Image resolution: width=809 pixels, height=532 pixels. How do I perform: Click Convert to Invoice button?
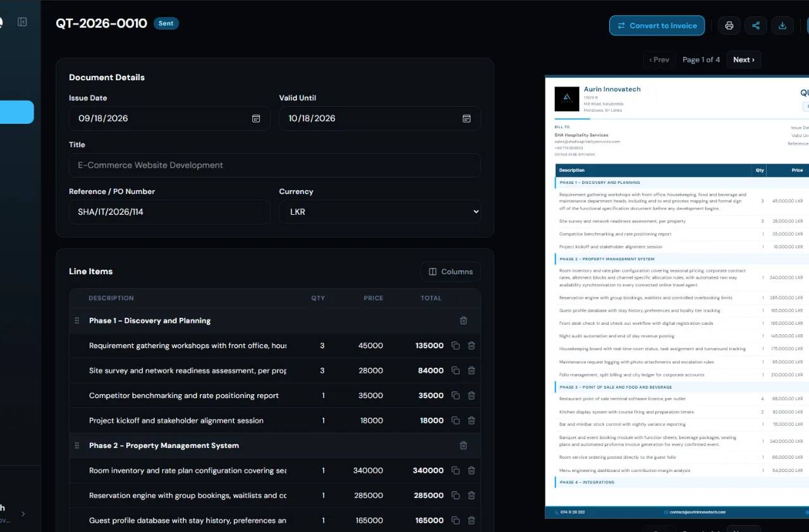[x=657, y=25]
